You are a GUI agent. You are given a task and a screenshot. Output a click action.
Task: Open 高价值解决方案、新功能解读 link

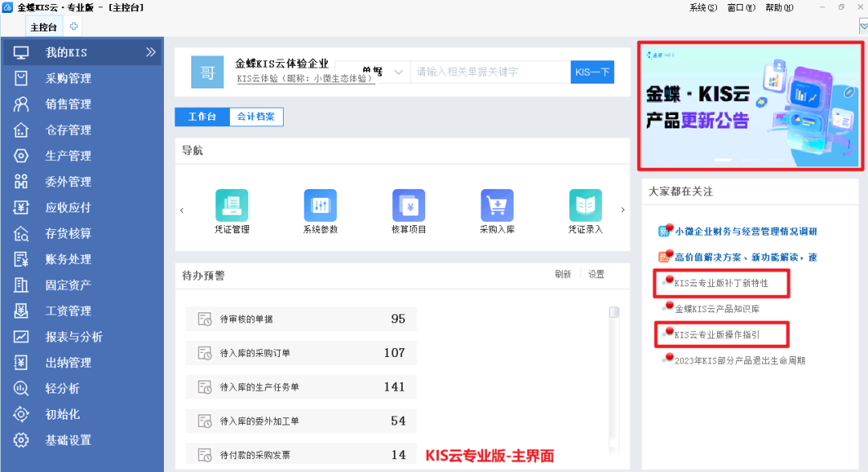[x=746, y=257]
